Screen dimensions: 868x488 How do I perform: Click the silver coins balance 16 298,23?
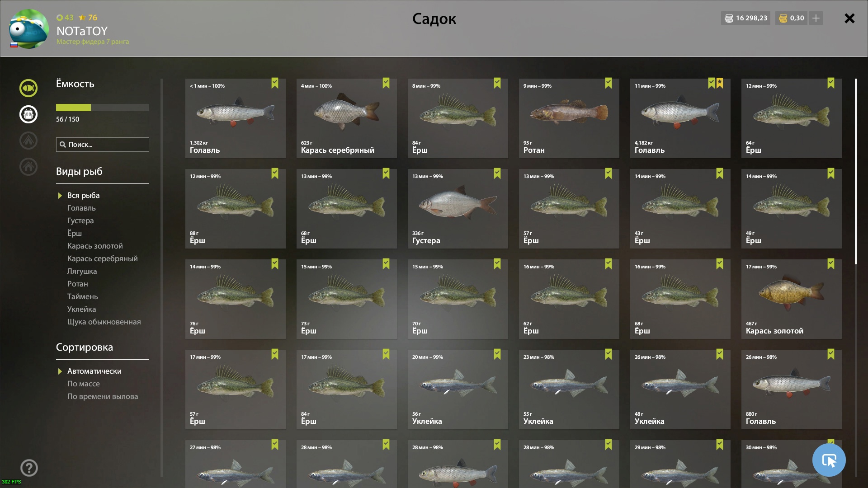[746, 18]
